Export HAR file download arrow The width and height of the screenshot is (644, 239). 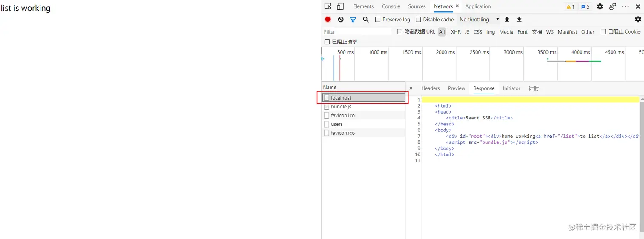pos(519,20)
